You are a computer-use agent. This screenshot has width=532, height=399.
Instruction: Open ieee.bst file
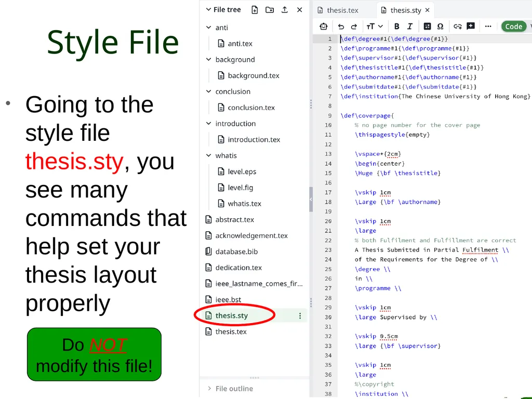(x=228, y=300)
